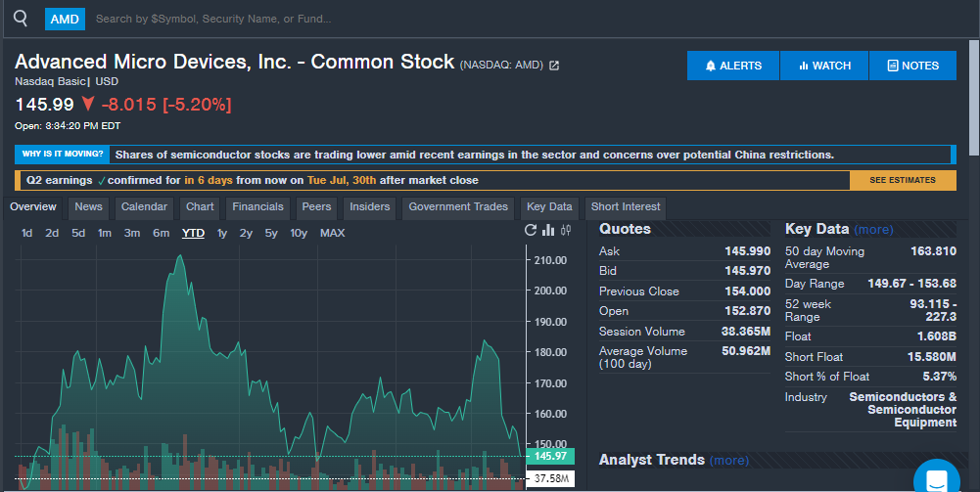Expand Analyst Trends via more link
980x492 pixels.
click(728, 460)
